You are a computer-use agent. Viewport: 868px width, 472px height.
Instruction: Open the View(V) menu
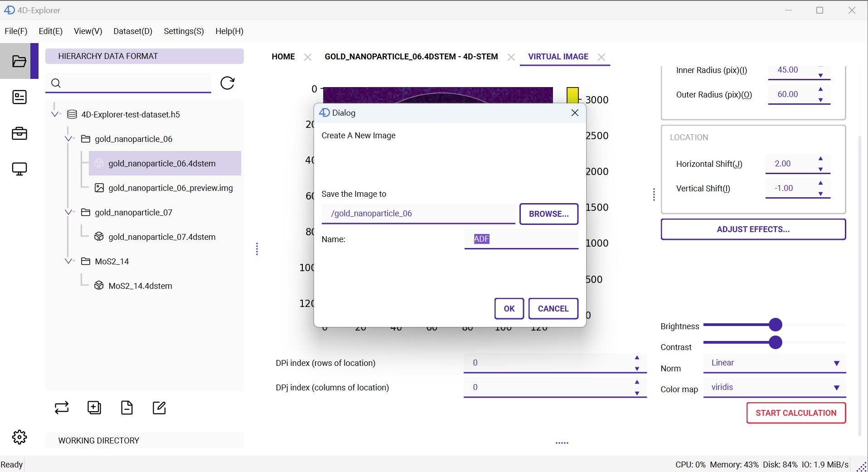88,31
